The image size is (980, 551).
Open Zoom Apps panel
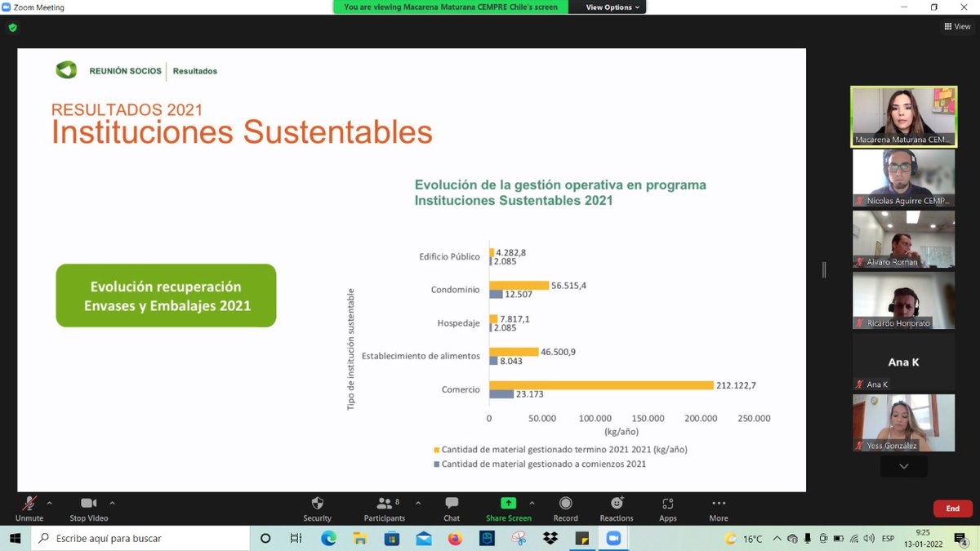point(668,508)
